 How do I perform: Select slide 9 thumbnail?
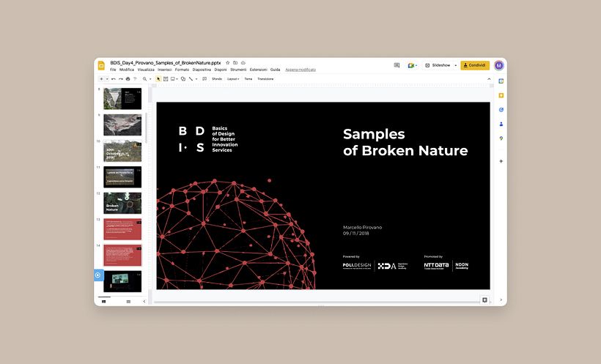tap(122, 125)
